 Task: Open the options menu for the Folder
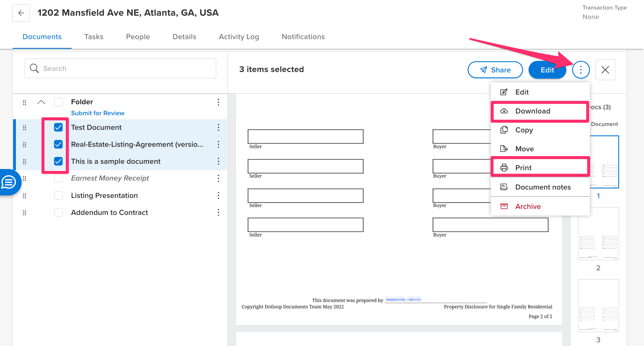[x=219, y=102]
